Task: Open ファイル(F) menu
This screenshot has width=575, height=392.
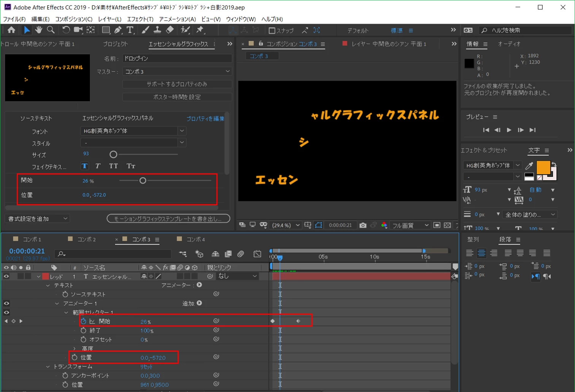Action: [x=14, y=19]
